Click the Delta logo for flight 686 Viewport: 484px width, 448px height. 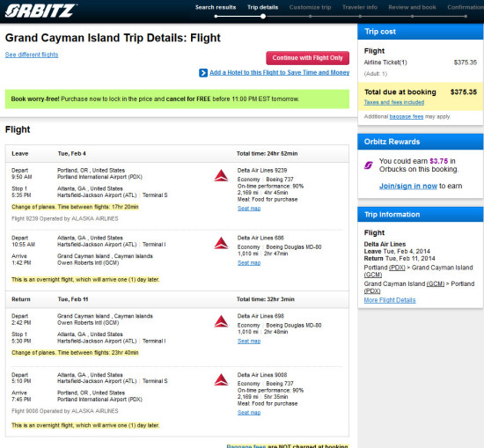221,243
